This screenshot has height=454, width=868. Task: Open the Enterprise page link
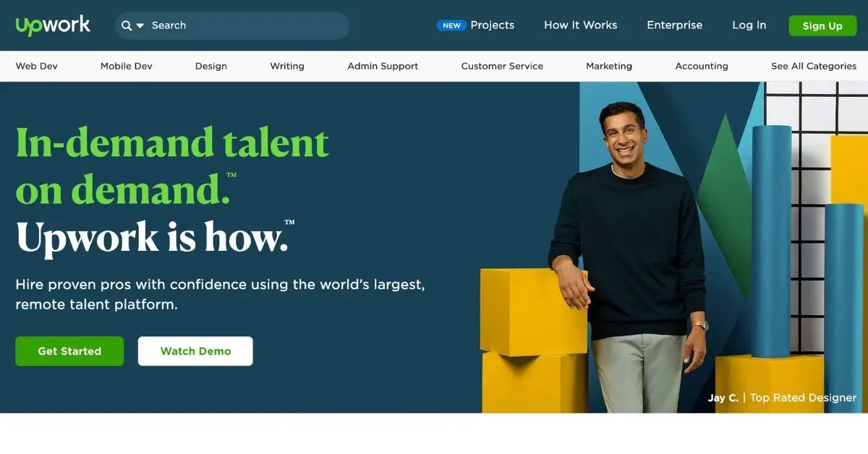tap(674, 25)
